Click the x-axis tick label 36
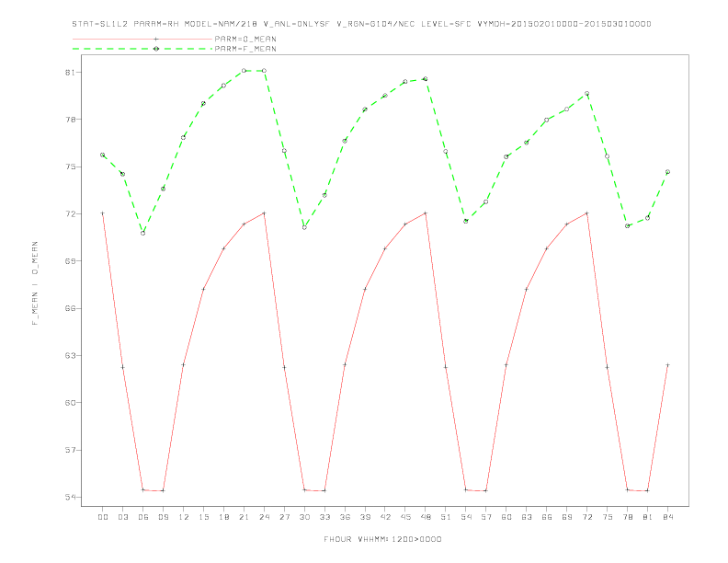The image size is (728, 563). coord(345,517)
